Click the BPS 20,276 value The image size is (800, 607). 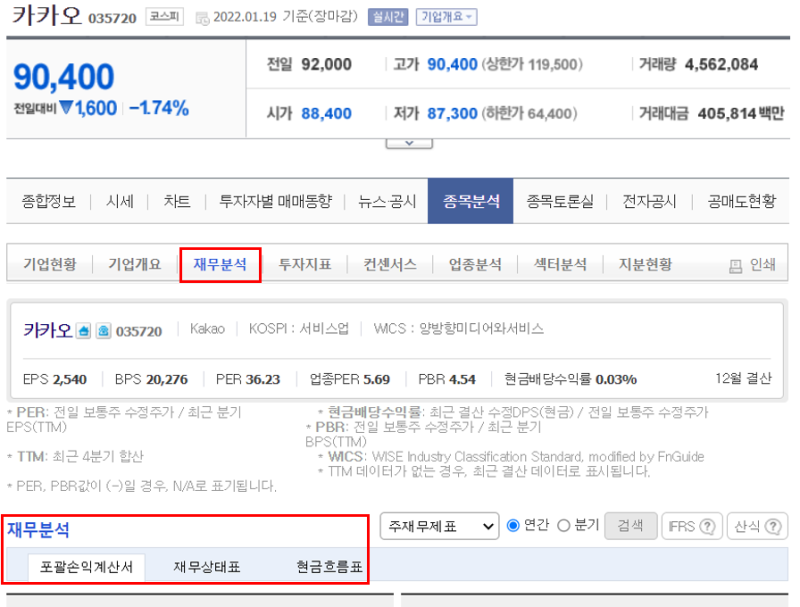[x=167, y=380]
